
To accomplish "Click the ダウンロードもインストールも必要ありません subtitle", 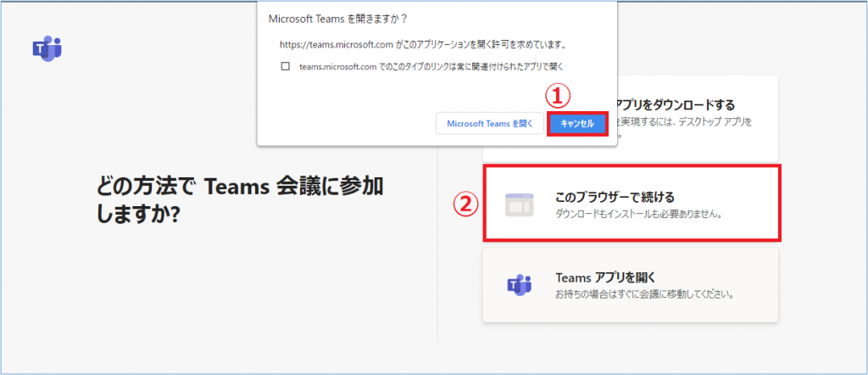I will 637,215.
